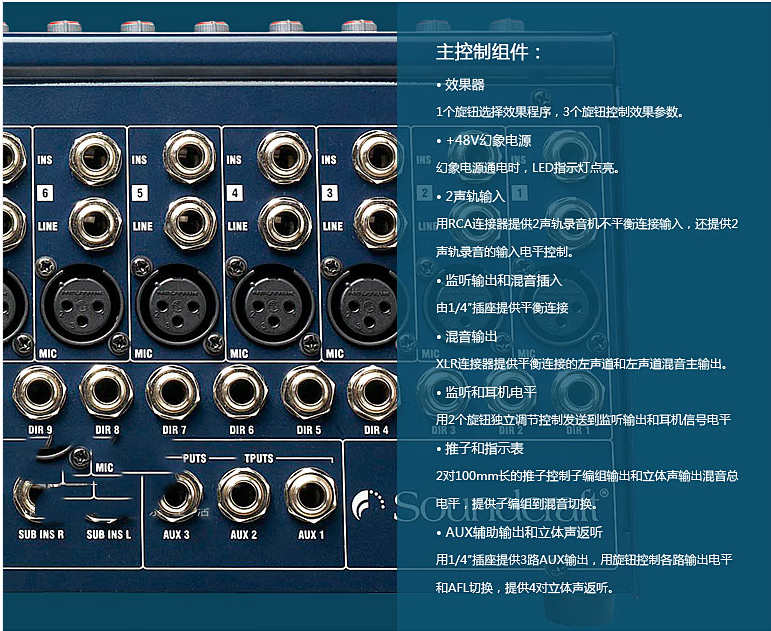Select the channel 3 LINE input jack
Image resolution: width=771 pixels, height=631 pixels.
pyautogui.click(x=377, y=224)
